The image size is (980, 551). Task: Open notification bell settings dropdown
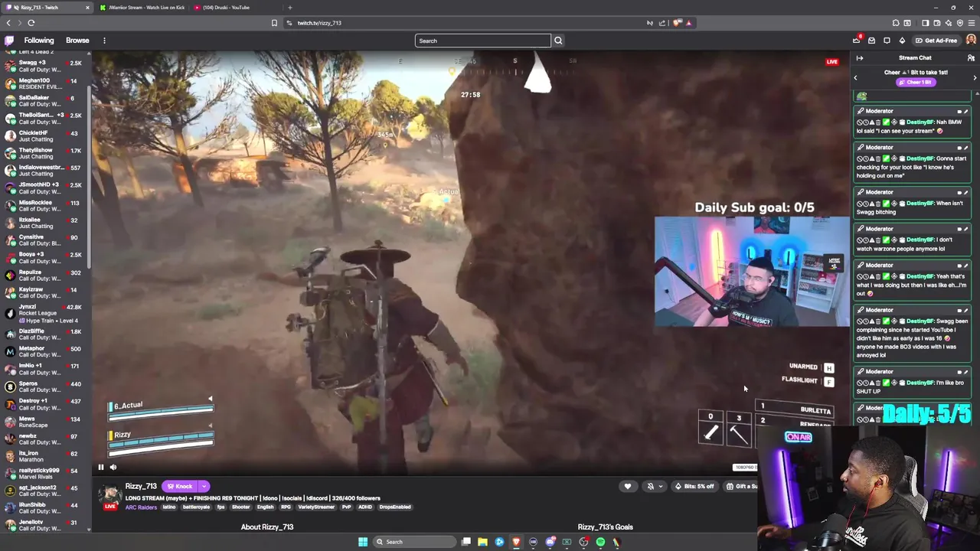pyautogui.click(x=655, y=486)
